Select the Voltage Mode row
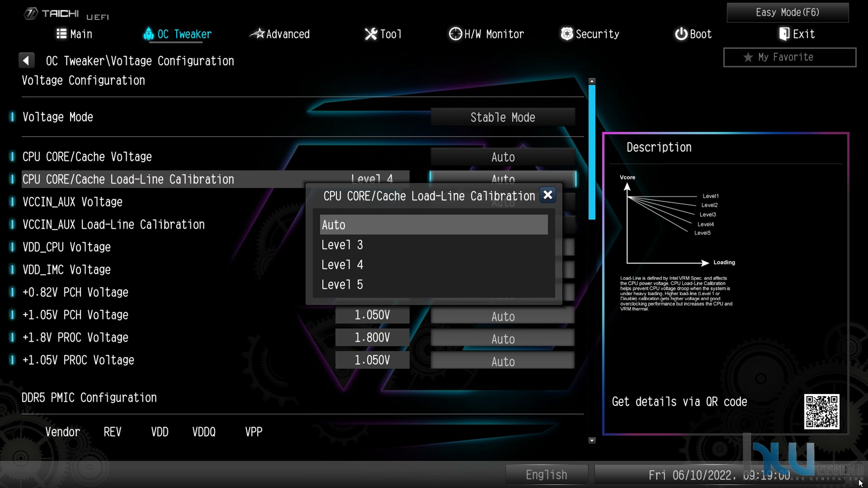868x488 pixels. click(x=58, y=117)
